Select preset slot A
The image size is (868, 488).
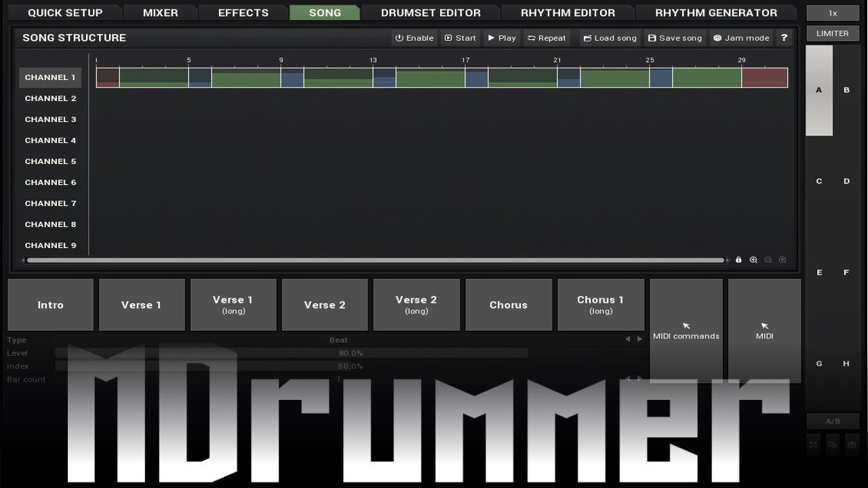tap(819, 90)
